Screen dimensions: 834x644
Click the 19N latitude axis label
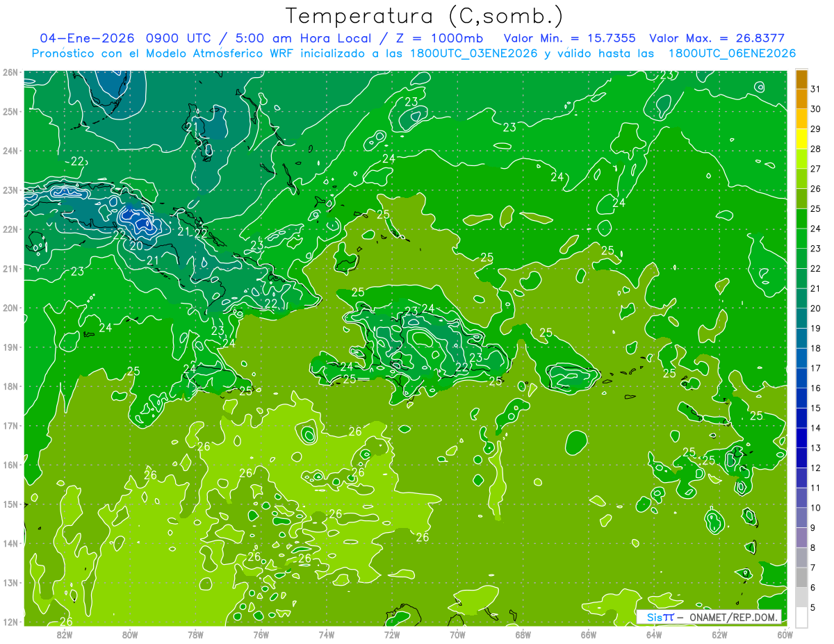coord(10,347)
